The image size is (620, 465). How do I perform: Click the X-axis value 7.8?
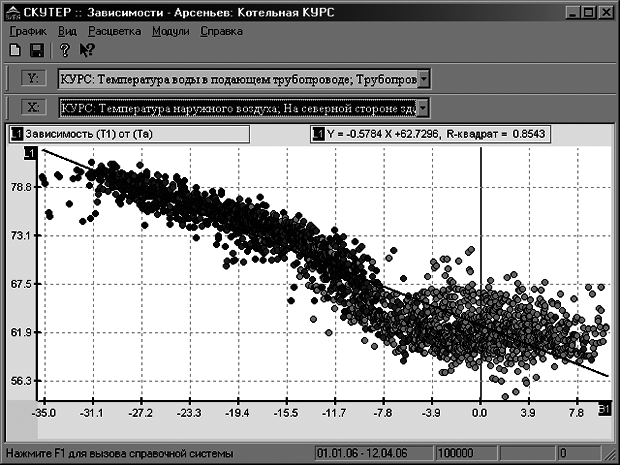click(577, 413)
